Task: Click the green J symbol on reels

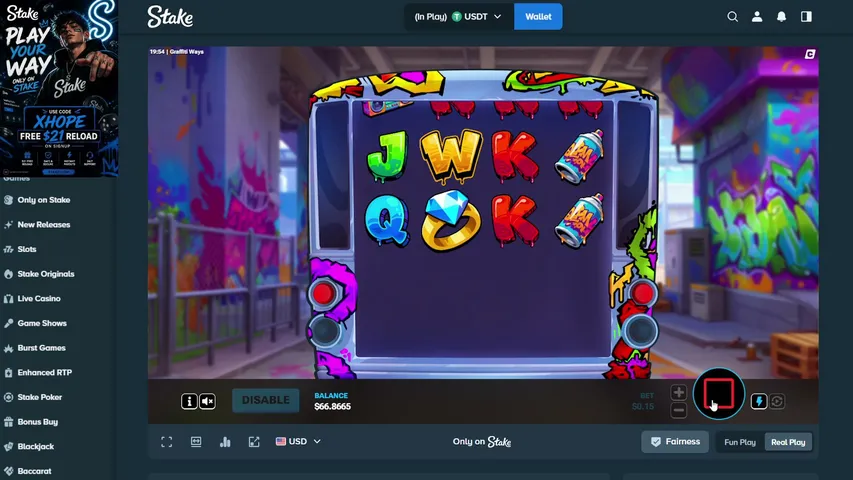Action: [x=387, y=156]
